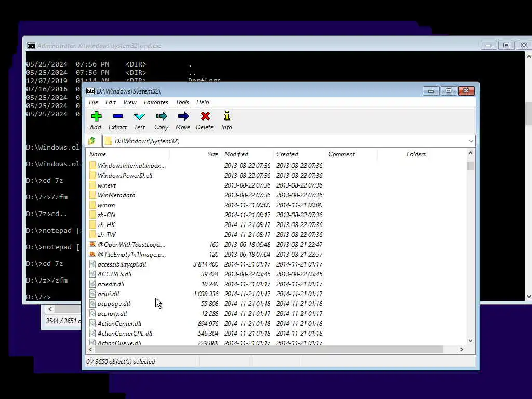Select the acproxy.dll row
Screen dimensions: 532x399
[x=206, y=313]
